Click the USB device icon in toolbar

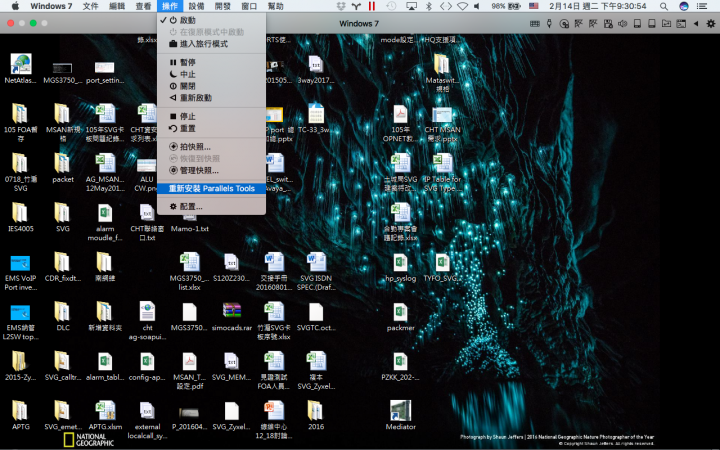pos(549,23)
